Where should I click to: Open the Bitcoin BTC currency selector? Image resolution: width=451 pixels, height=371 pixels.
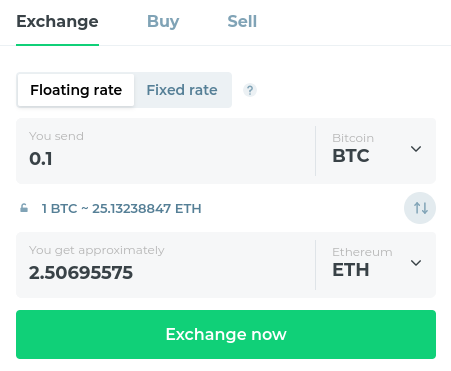[x=376, y=151]
